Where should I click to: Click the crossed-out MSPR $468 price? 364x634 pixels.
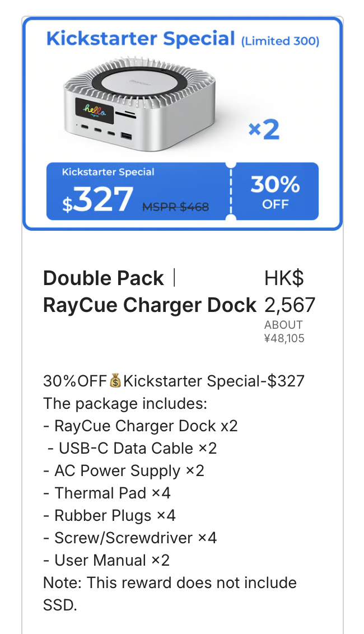pos(175,207)
